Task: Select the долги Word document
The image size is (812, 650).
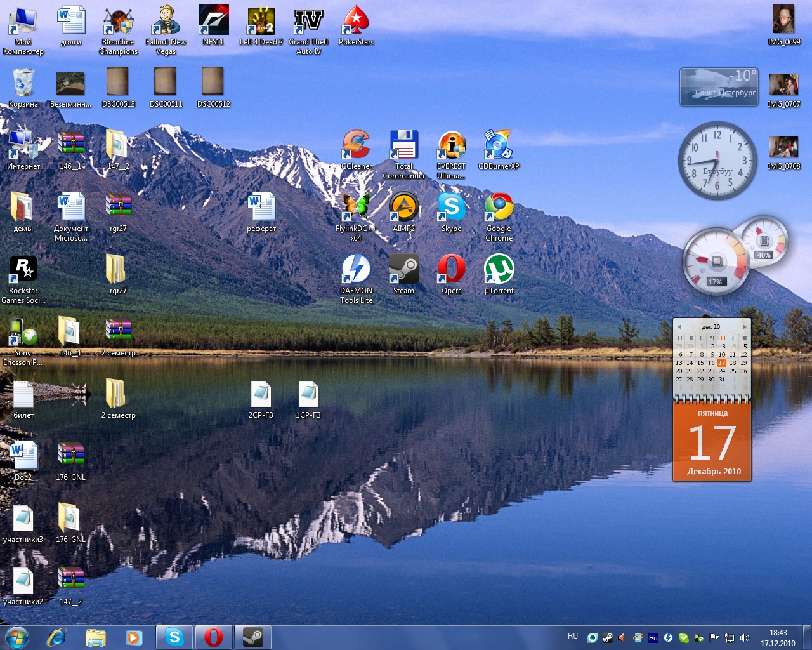Action: (71, 25)
